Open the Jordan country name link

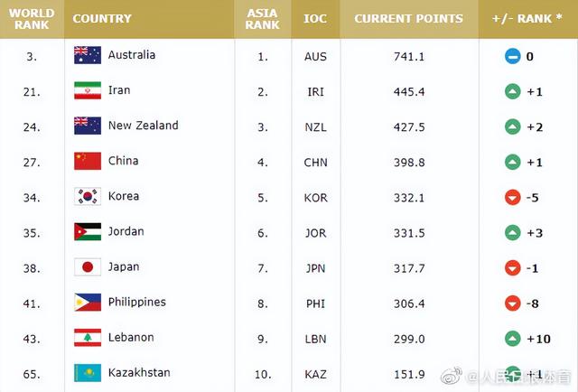click(126, 231)
